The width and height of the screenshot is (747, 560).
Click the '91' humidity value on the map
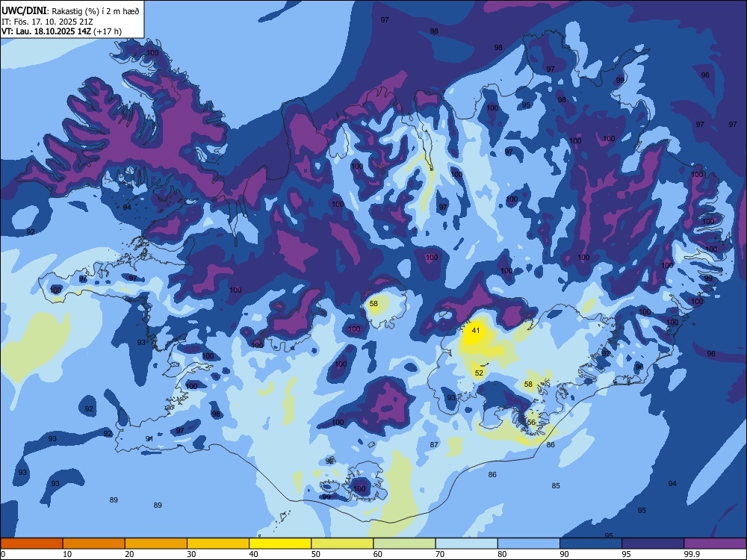point(149,438)
